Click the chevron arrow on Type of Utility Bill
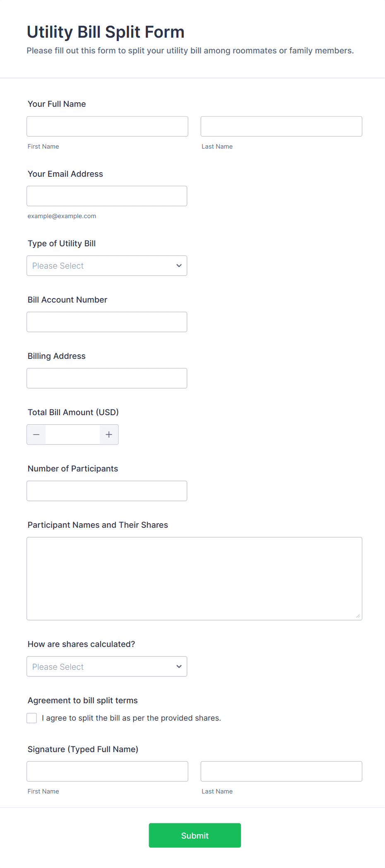 point(179,266)
